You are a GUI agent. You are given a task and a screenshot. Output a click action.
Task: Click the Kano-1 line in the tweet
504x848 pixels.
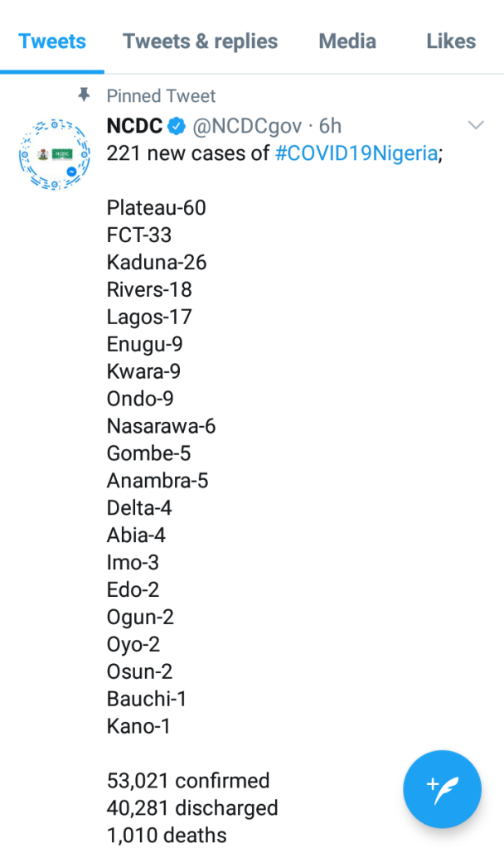[138, 727]
